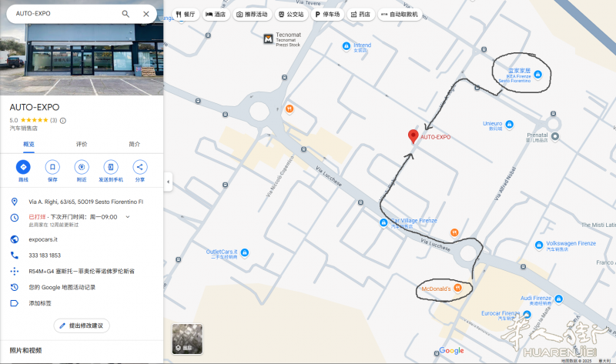Click 添加标签 add label

click(40, 303)
